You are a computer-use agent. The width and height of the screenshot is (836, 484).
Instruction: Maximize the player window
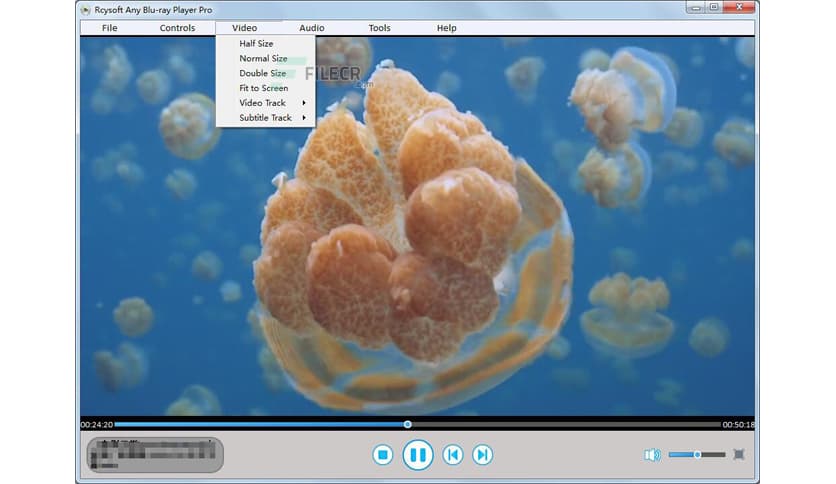pyautogui.click(x=713, y=7)
